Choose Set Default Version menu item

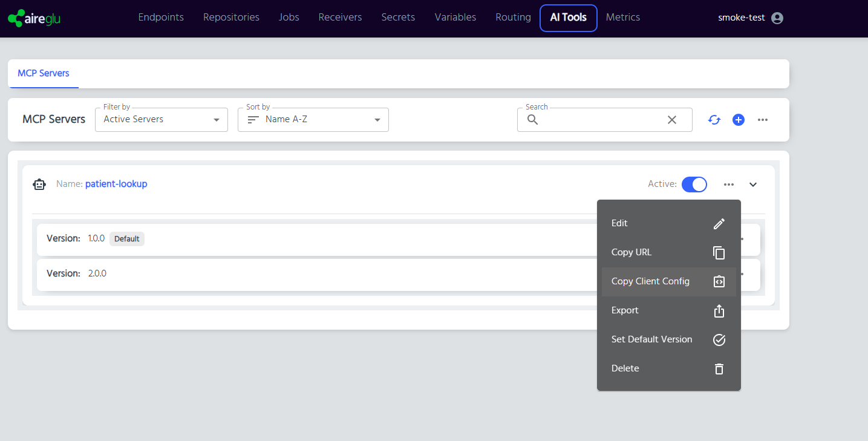(x=668, y=339)
